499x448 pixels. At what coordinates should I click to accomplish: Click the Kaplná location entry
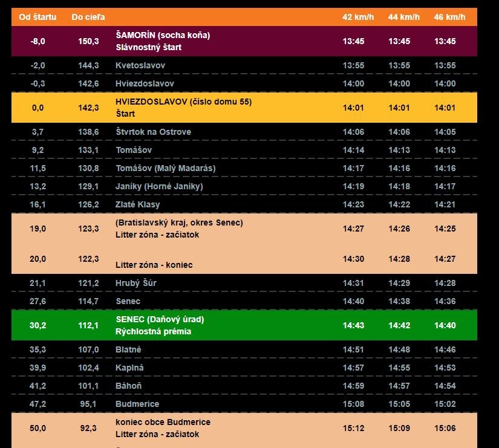(129, 368)
